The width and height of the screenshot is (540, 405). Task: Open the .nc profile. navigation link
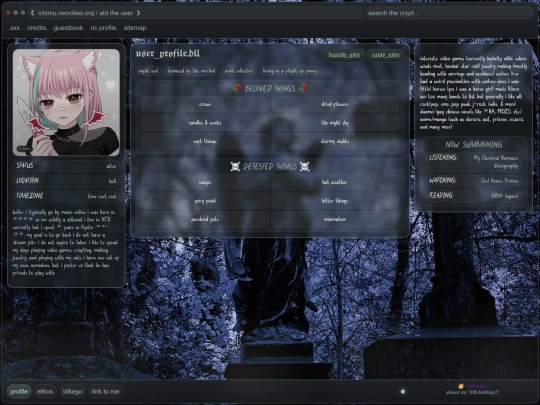(103, 28)
